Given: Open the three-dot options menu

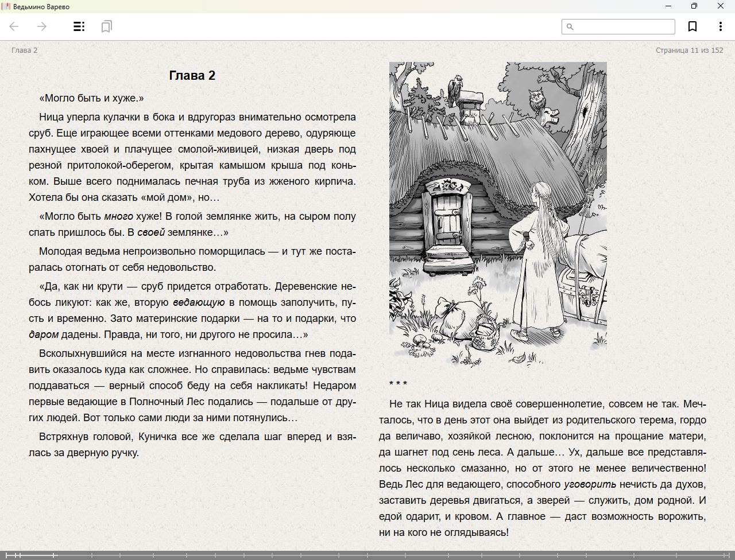Looking at the screenshot, I should (x=720, y=26).
